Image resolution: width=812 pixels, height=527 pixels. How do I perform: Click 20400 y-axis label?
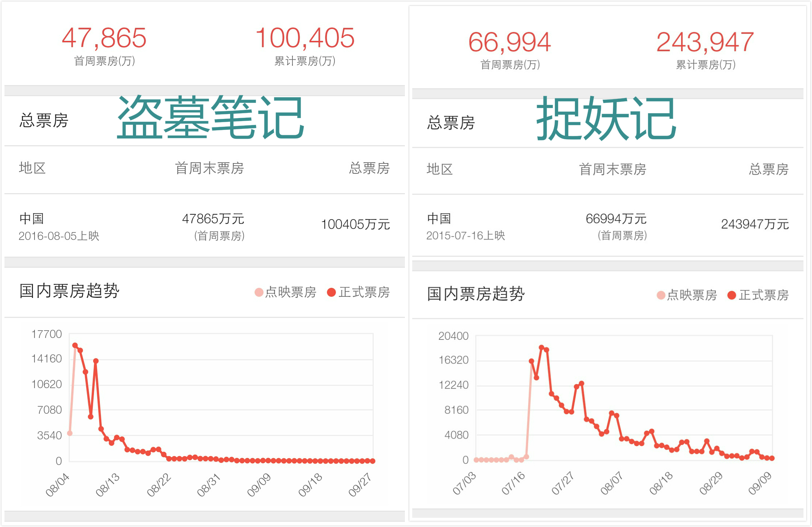(454, 336)
